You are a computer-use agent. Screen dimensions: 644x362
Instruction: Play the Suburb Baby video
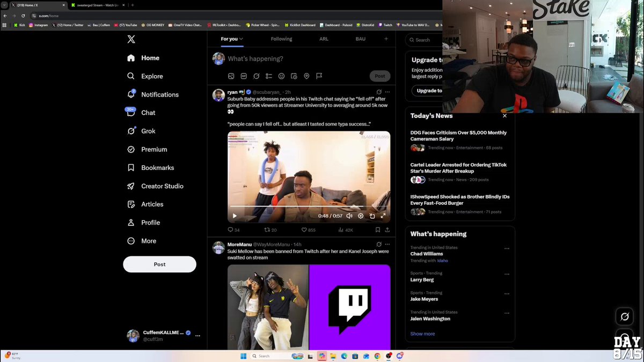click(235, 216)
